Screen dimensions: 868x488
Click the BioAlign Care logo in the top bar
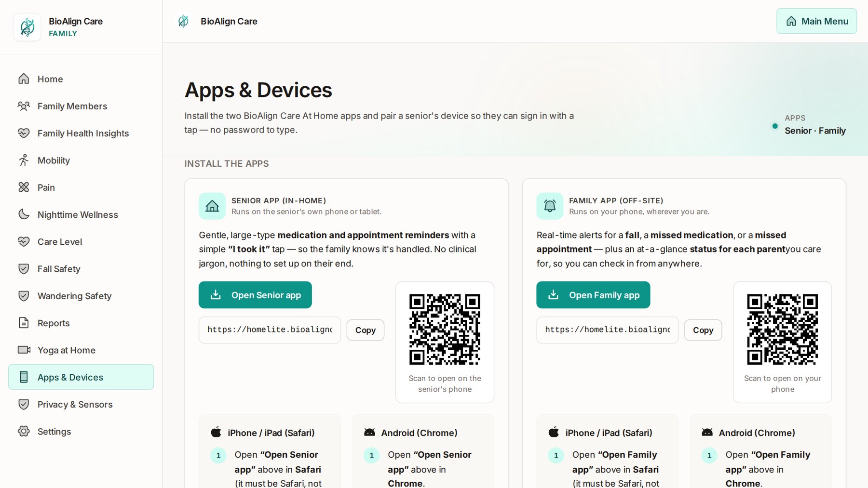pyautogui.click(x=183, y=21)
